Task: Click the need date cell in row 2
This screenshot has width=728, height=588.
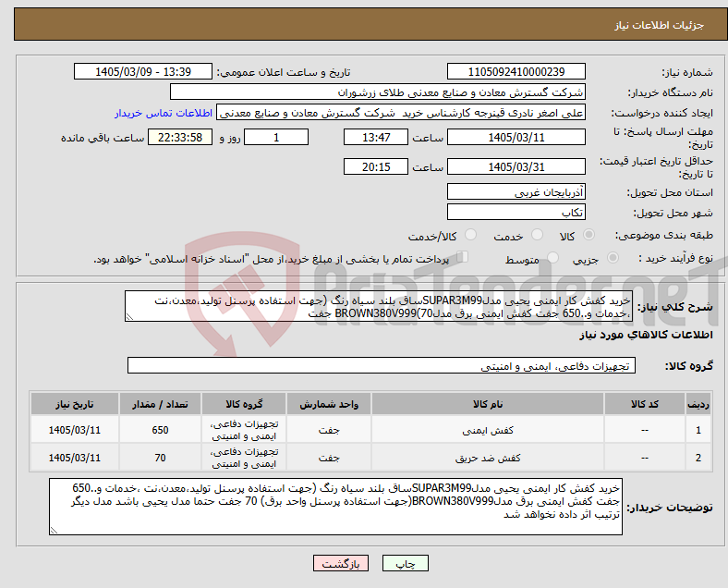Action: pyautogui.click(x=74, y=458)
